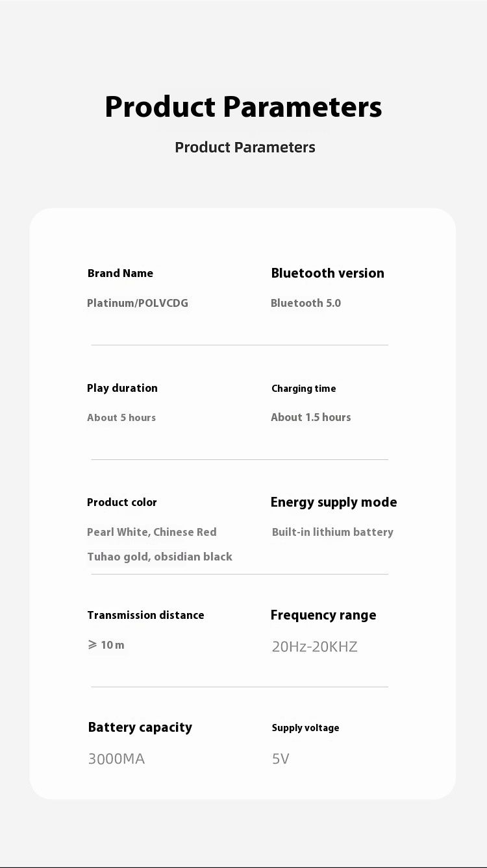
Task: Select the Battery capacity label
Action: tap(140, 727)
